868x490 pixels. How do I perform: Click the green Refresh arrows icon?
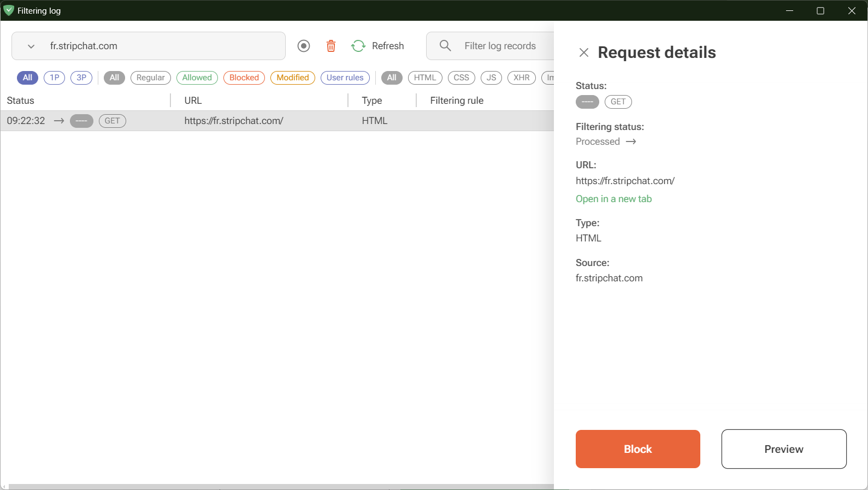tap(358, 46)
